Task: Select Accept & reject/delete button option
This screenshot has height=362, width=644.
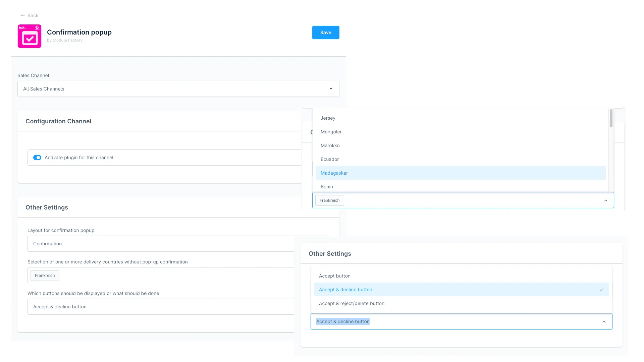Action: click(352, 303)
